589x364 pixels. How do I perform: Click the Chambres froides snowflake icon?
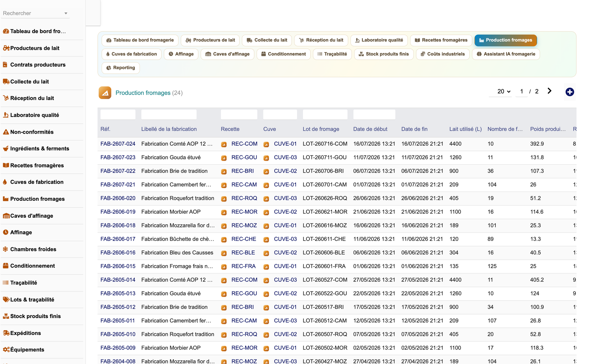click(x=5, y=249)
